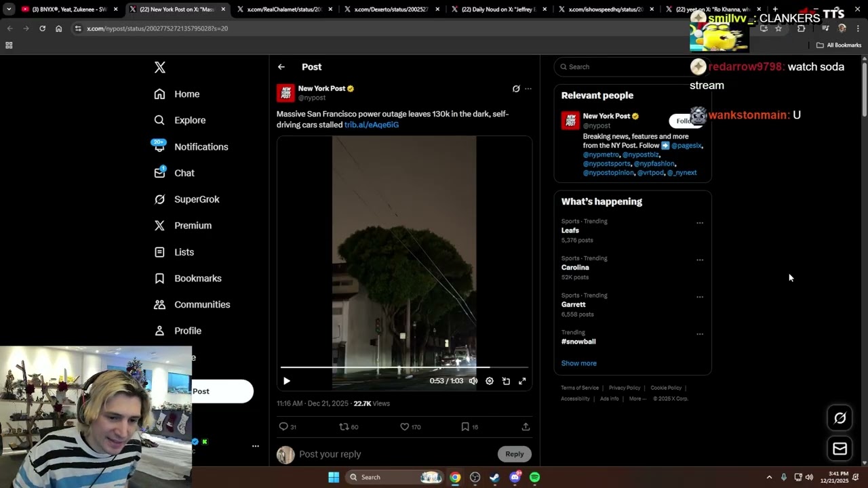Open the Windows Start menu
The image size is (868, 488).
tap(334, 477)
